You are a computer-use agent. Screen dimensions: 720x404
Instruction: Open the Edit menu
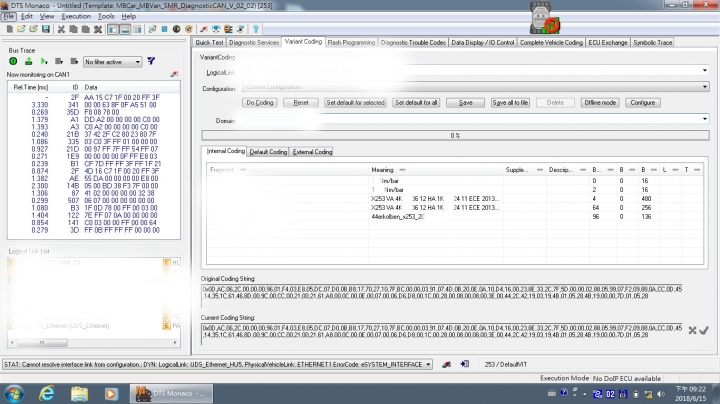27,17
